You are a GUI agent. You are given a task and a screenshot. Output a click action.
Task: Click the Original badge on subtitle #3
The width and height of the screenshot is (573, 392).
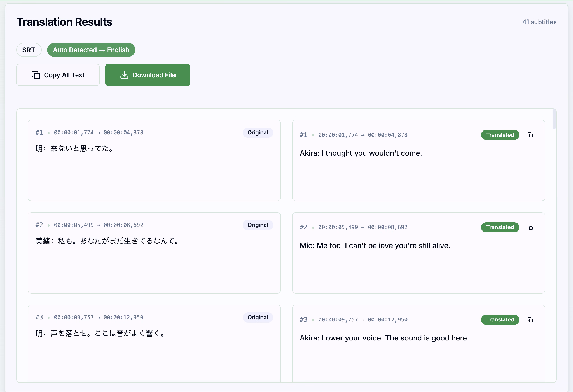[x=258, y=318]
